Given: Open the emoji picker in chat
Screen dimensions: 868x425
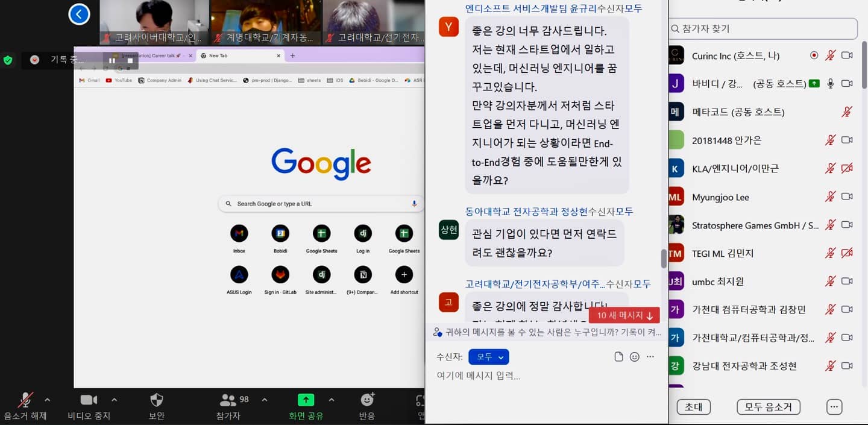Looking at the screenshot, I should (x=634, y=357).
